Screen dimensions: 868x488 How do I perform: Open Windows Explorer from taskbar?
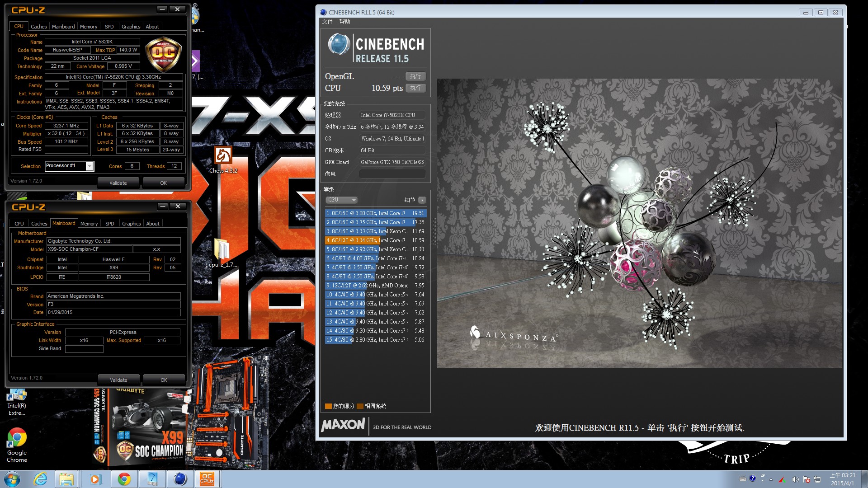click(67, 479)
